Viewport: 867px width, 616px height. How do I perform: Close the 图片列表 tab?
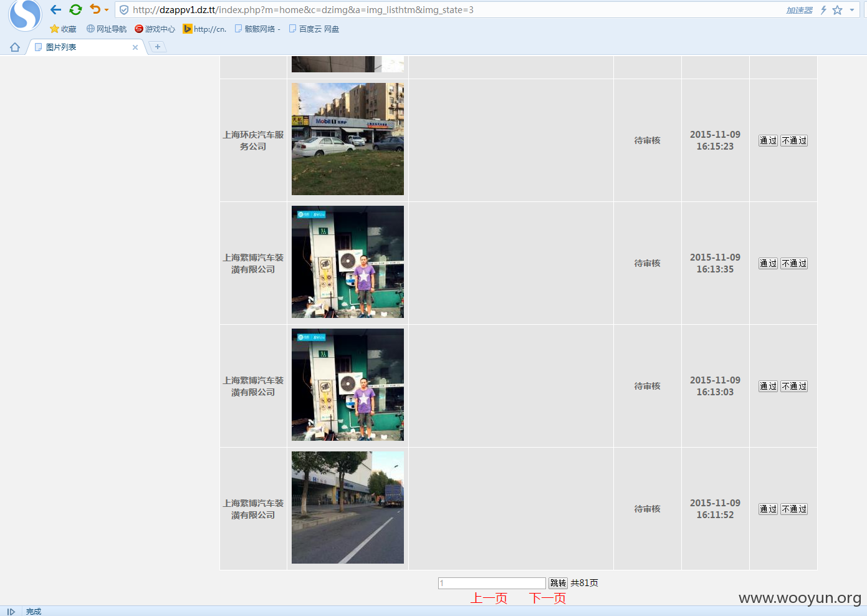click(135, 47)
